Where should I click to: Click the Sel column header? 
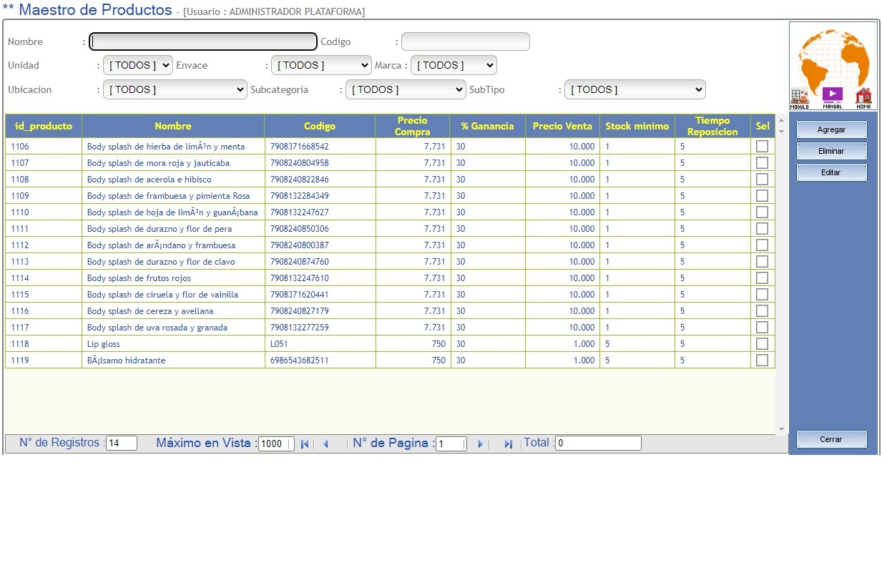click(x=763, y=126)
